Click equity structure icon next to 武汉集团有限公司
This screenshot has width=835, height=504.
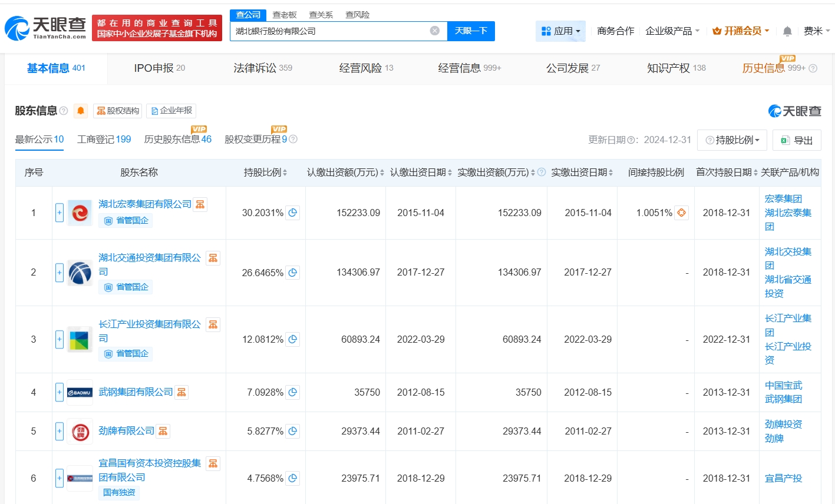181,392
